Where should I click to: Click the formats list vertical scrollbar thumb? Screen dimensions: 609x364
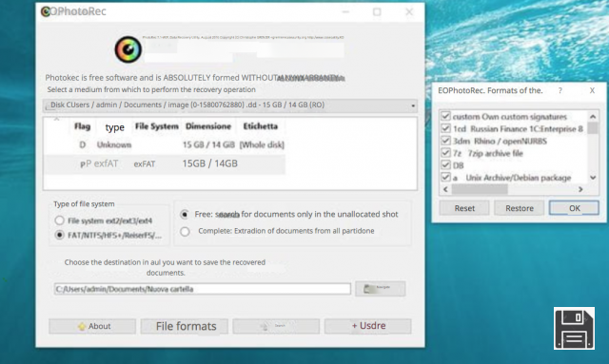click(x=593, y=127)
